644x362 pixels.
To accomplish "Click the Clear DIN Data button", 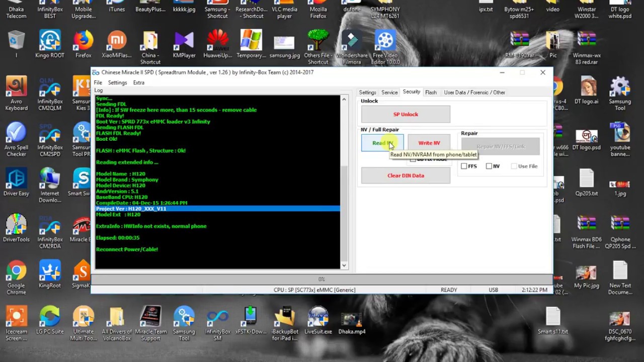I will [406, 175].
